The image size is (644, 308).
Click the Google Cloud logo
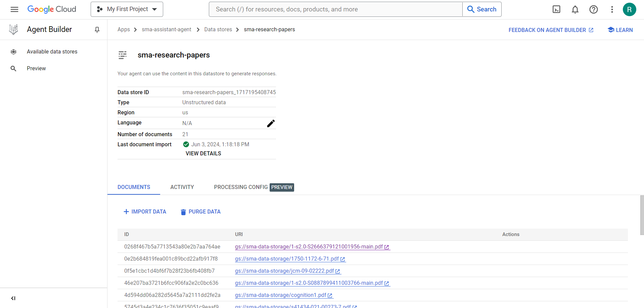52,9
